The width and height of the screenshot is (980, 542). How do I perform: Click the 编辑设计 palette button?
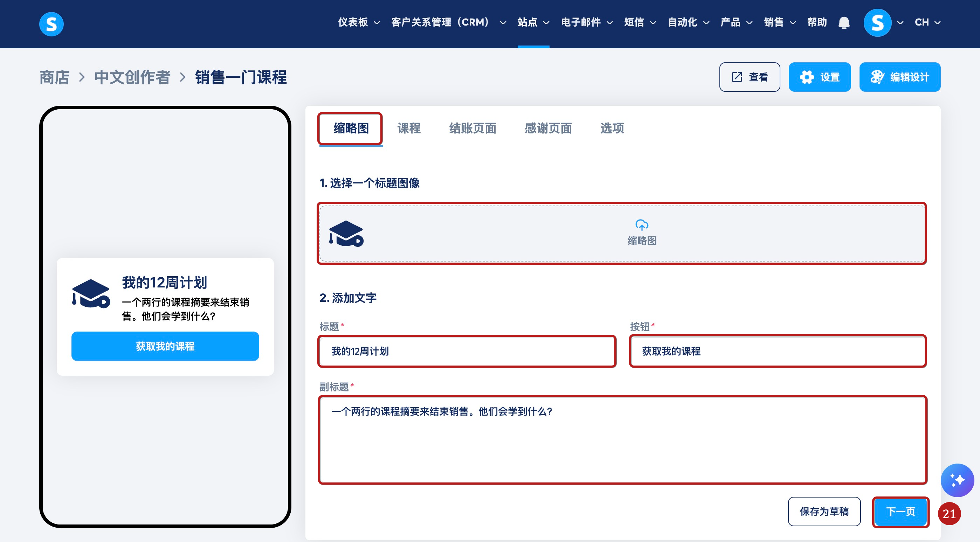900,77
